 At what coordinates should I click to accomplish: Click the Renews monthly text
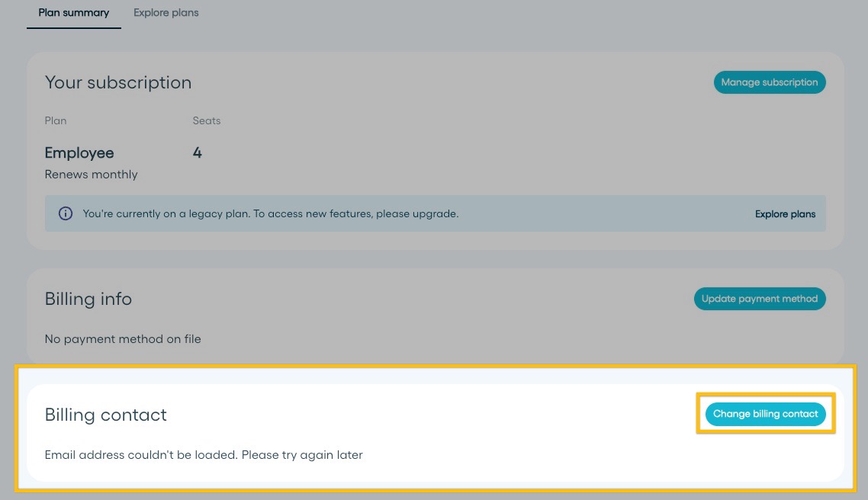(91, 175)
